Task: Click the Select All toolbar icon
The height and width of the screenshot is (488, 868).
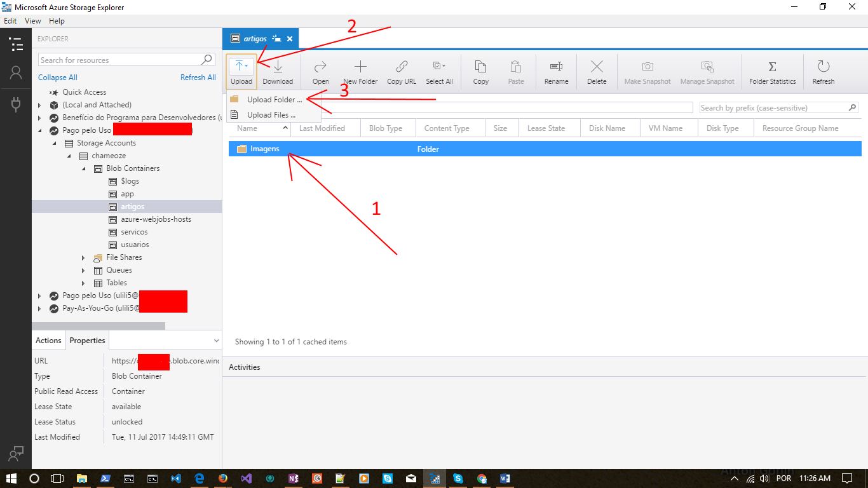Action: [439, 66]
